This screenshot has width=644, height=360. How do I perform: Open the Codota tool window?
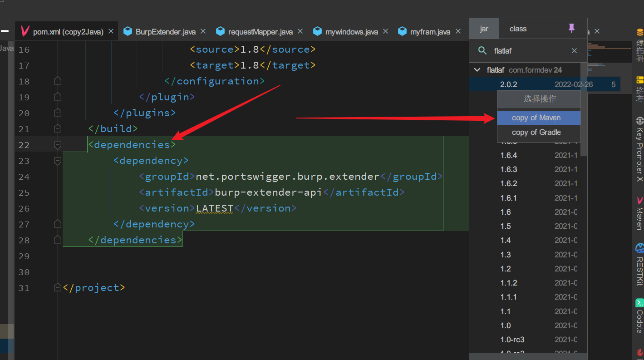639,316
